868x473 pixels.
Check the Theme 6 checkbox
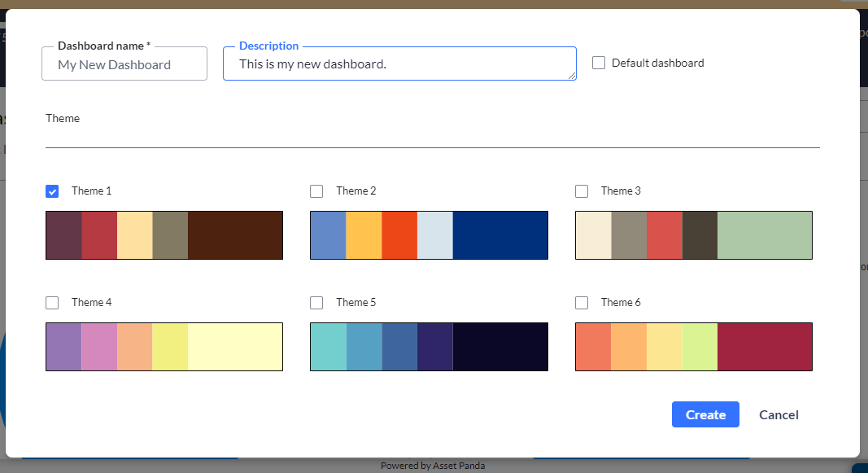pyautogui.click(x=582, y=302)
